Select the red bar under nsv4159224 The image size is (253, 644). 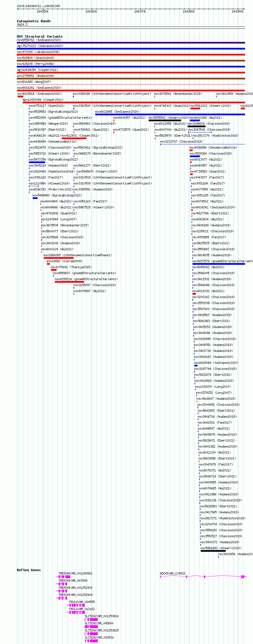click(69, 282)
